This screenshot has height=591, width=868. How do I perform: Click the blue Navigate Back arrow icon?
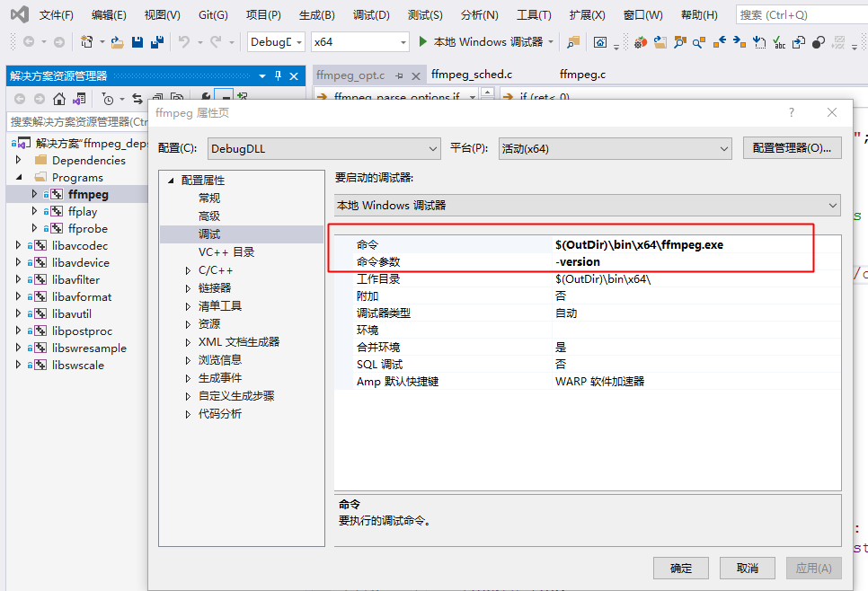(x=719, y=42)
